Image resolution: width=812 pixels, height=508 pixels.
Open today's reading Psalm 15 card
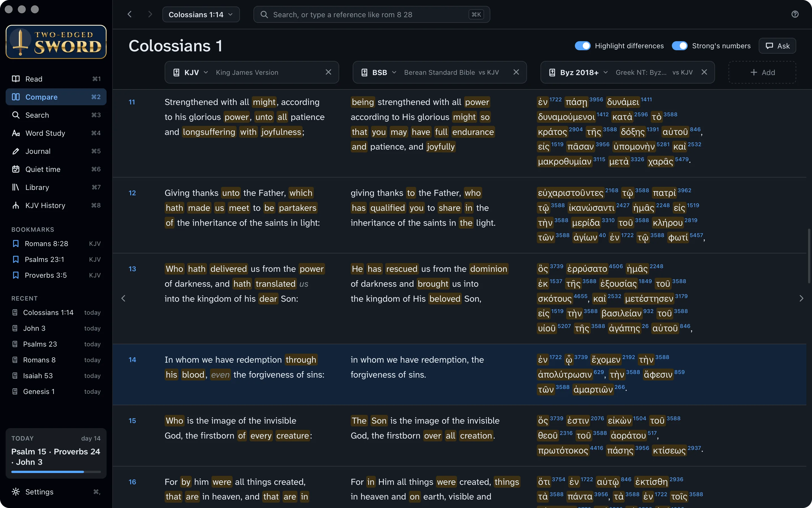[56, 453]
